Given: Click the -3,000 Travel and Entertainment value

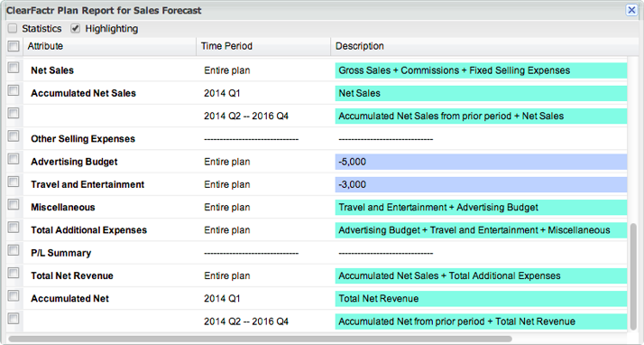Looking at the screenshot, I should tap(481, 184).
